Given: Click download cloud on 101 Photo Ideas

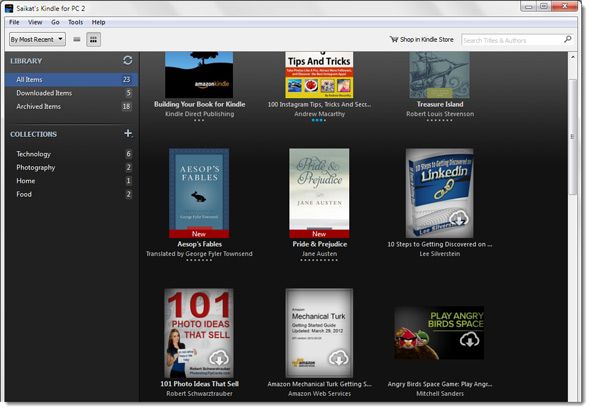Looking at the screenshot, I should (219, 358).
